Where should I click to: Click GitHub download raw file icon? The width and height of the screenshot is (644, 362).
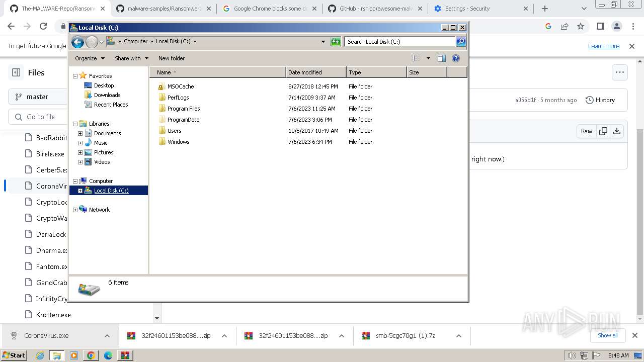pyautogui.click(x=617, y=131)
